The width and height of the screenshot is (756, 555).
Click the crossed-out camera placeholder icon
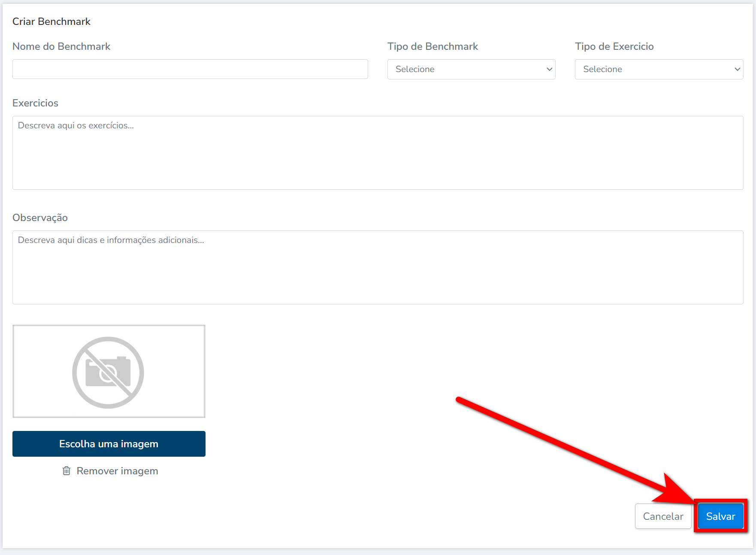pos(108,372)
